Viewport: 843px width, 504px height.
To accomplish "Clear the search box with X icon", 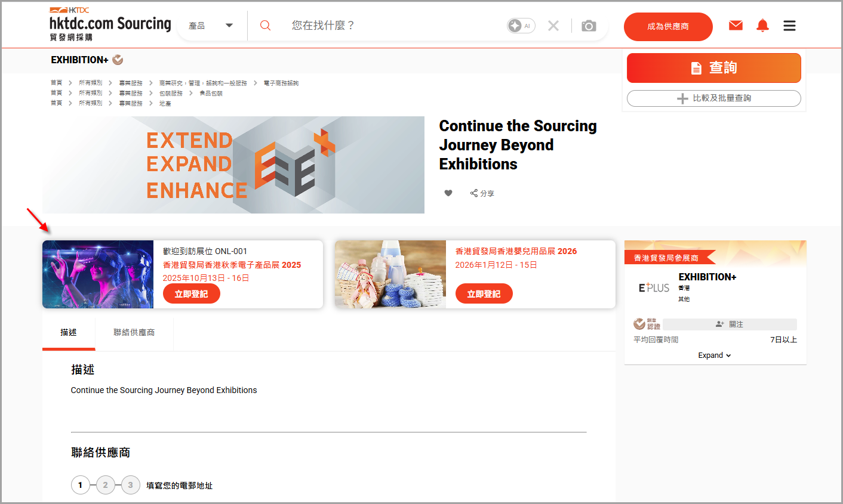I will coord(553,26).
